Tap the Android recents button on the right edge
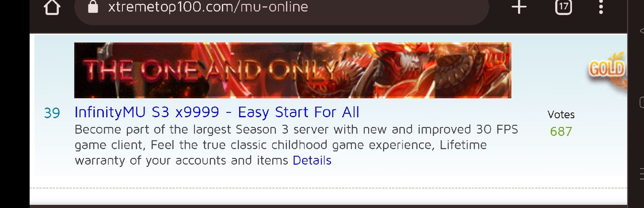This screenshot has height=208, width=644. pyautogui.click(x=641, y=174)
